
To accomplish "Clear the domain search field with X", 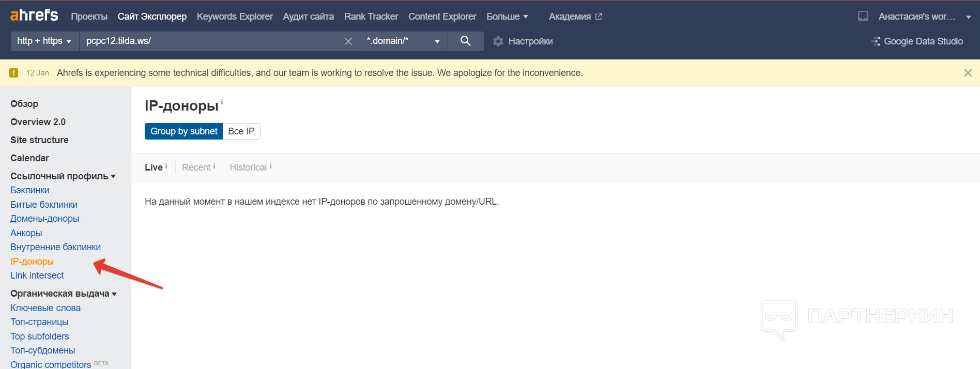I will 348,41.
